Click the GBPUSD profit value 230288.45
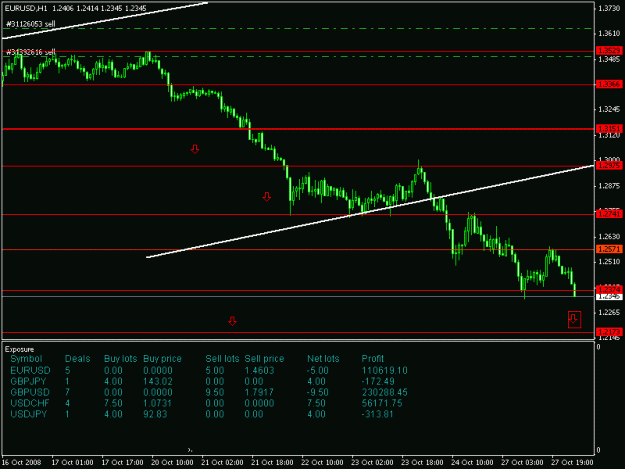This screenshot has width=625, height=469. pyautogui.click(x=385, y=392)
